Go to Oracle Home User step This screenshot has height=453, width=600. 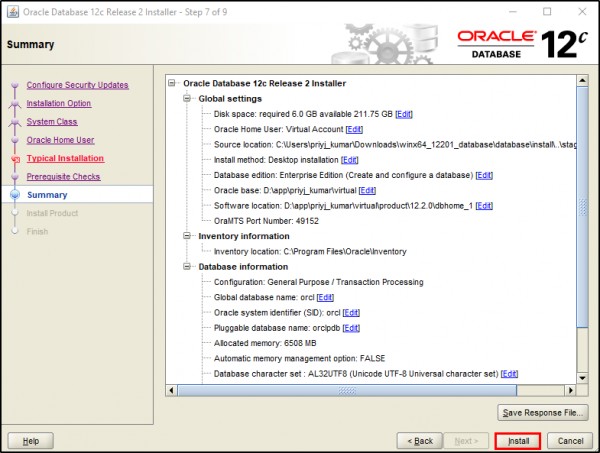point(60,140)
